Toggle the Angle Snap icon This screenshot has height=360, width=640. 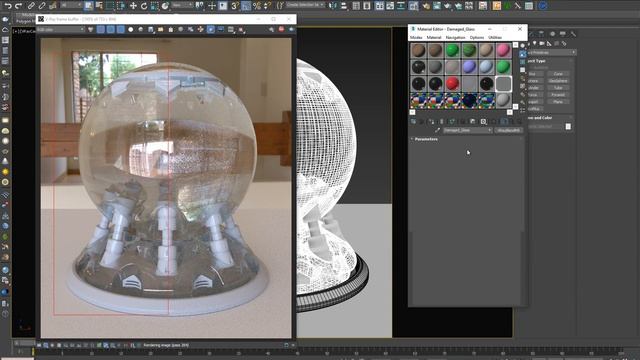pos(246,6)
